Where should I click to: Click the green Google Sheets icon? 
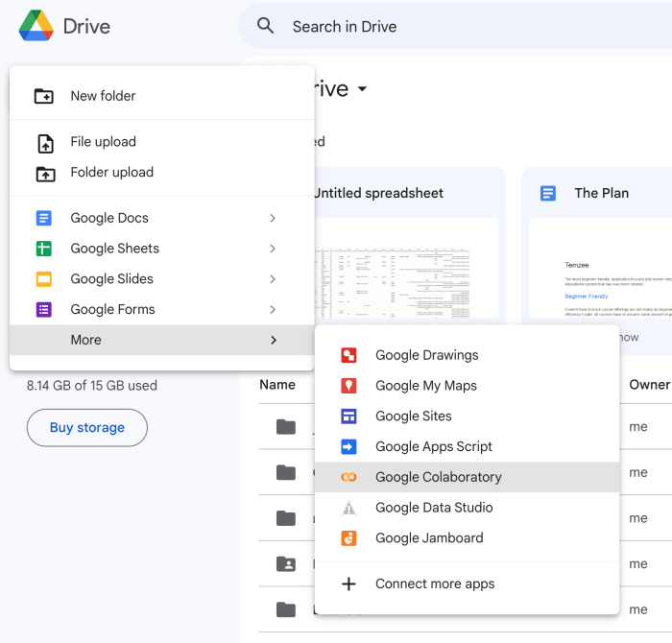[x=44, y=249]
